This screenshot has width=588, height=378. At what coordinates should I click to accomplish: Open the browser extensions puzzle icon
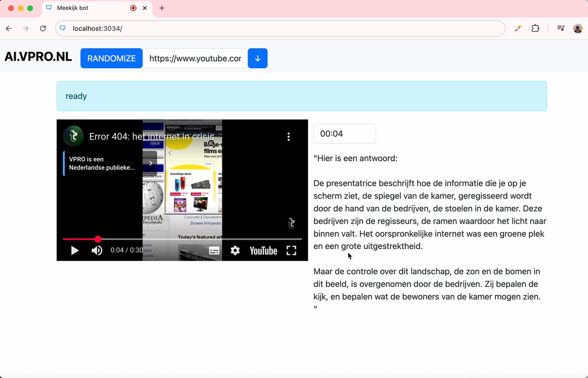(x=535, y=28)
